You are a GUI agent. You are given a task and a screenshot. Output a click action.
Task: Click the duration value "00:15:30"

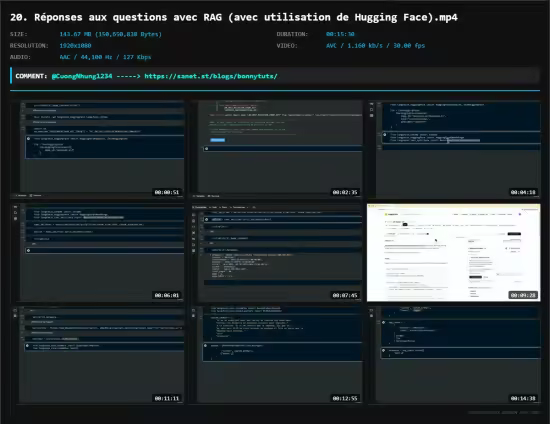340,34
